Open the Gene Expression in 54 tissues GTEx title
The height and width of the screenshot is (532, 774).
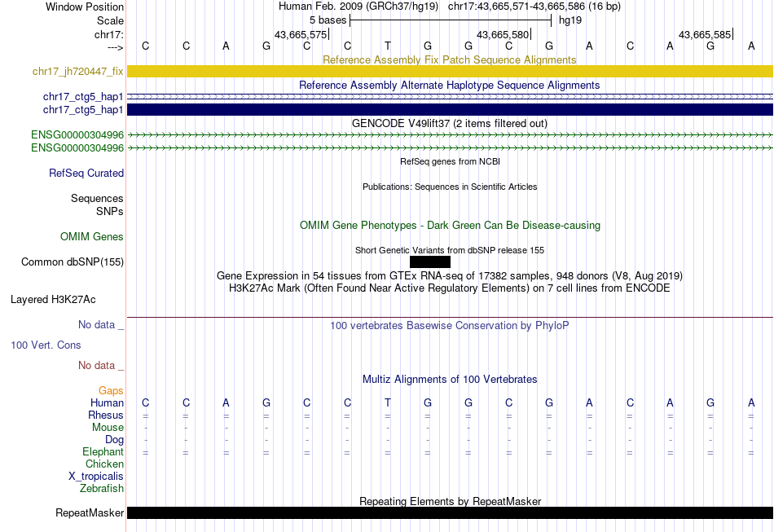point(449,275)
